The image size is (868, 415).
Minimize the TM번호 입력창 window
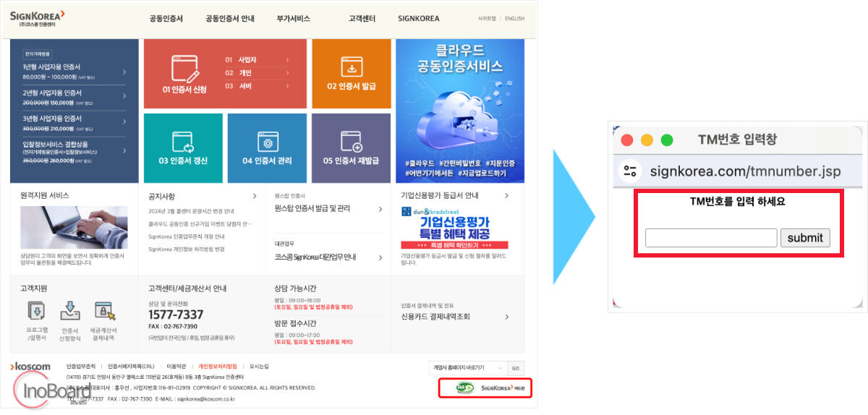[647, 140]
